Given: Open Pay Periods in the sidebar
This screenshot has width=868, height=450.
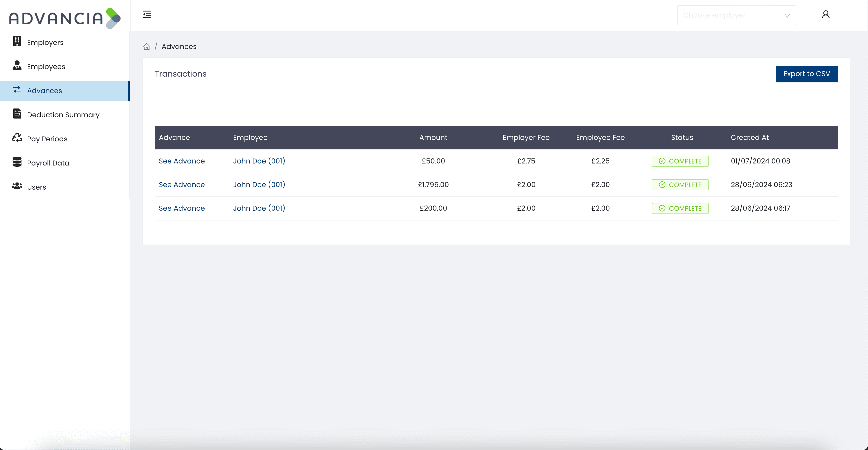Looking at the screenshot, I should pos(65,139).
